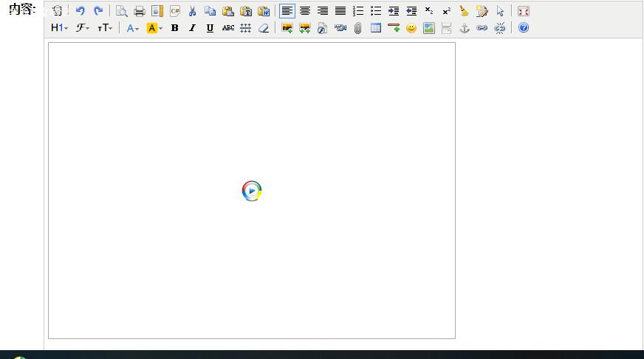Open the font size dropdown

105,28
